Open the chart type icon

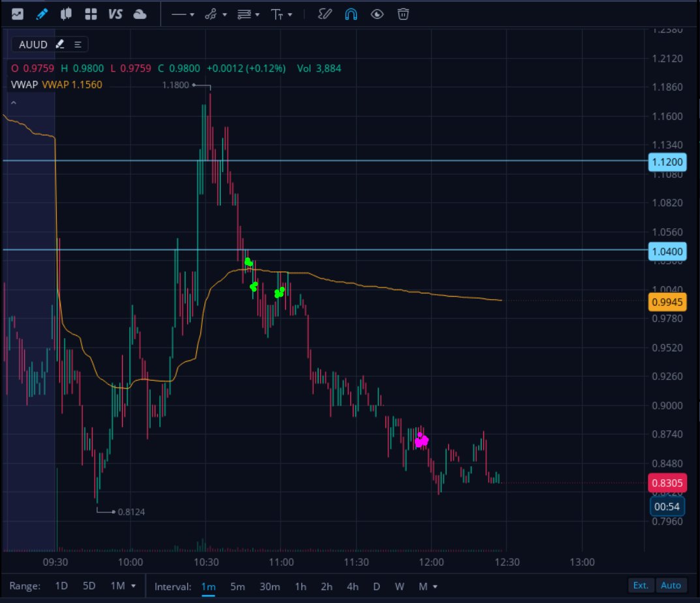click(x=18, y=14)
